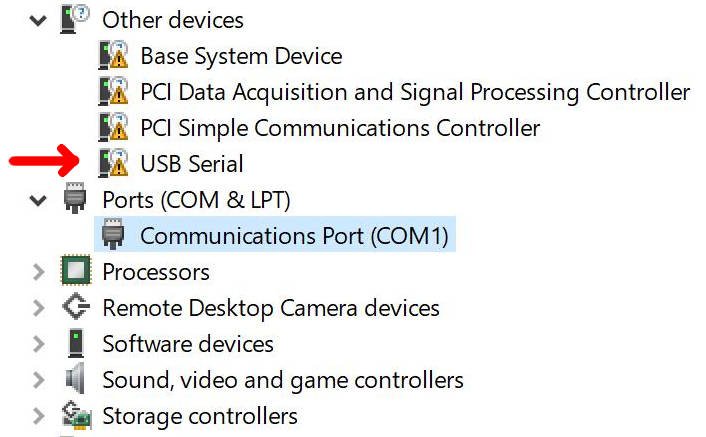Select the USB Serial device entry

click(192, 164)
